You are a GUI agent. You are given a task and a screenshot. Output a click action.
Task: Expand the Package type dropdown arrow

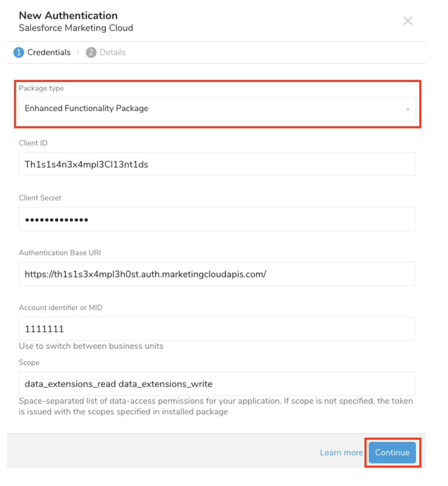(407, 109)
